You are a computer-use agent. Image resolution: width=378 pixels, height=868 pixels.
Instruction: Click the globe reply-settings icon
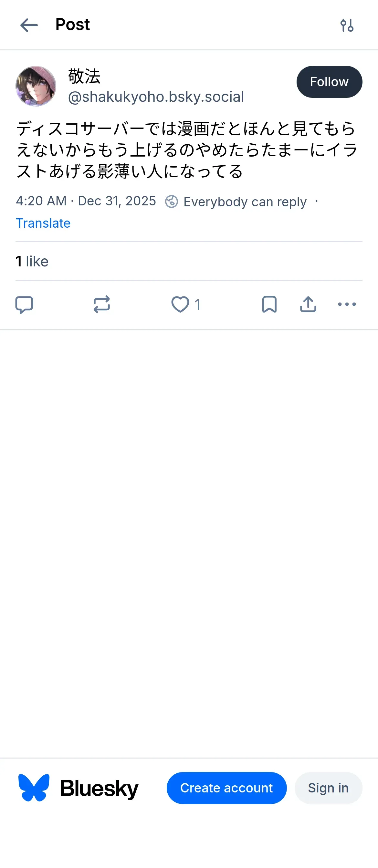[x=171, y=202]
